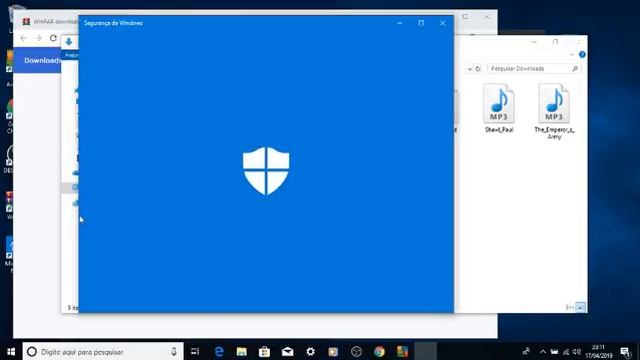
Task: Open Microsoft Store from the taskbar
Action: pyautogui.click(x=264, y=351)
